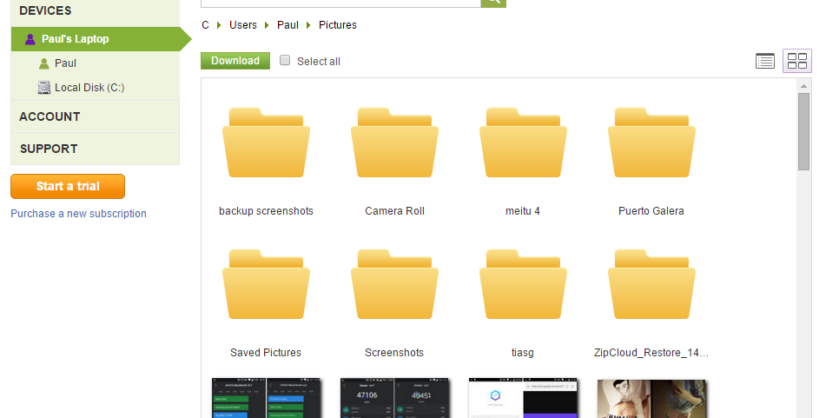The height and width of the screenshot is (418, 826).
Task: Open the 47106 score screenshot thumbnail
Action: [395, 398]
